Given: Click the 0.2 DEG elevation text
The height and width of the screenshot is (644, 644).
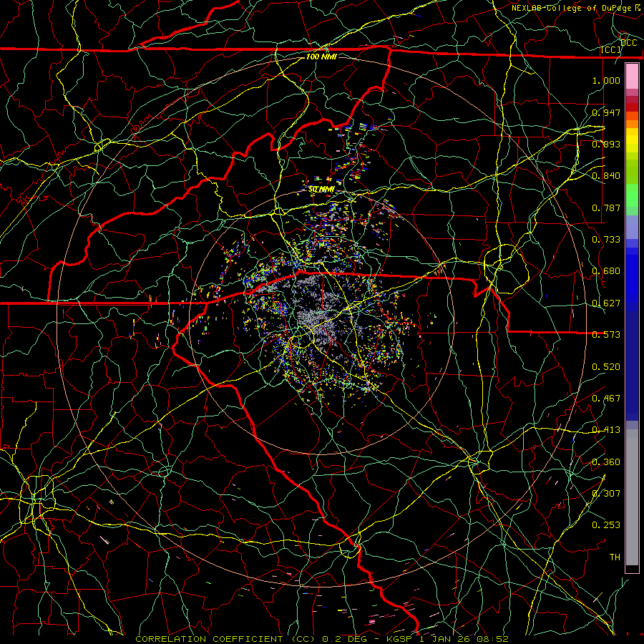Looking at the screenshot, I should [344, 639].
